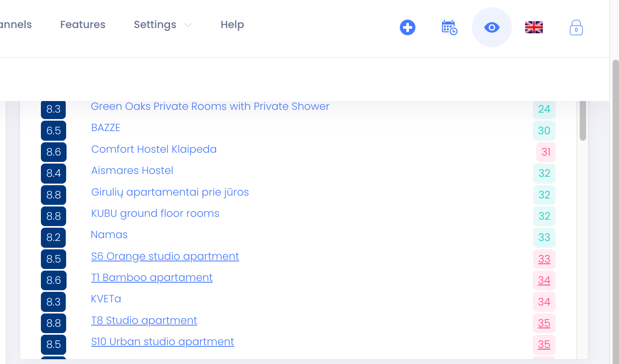The height and width of the screenshot is (364, 619).
Task: Click the blue plus add icon
Action: [x=407, y=27]
